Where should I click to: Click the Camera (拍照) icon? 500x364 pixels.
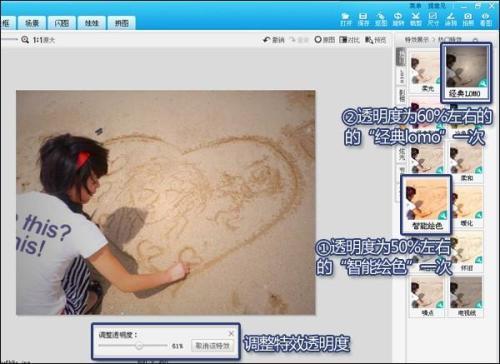click(468, 19)
